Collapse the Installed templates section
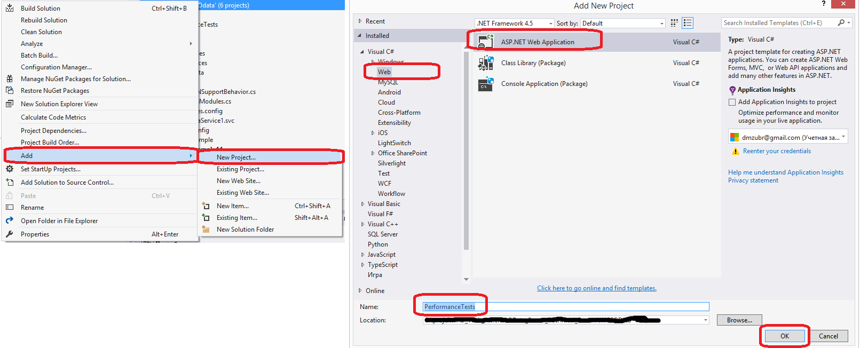The width and height of the screenshot is (868, 348). point(359,36)
